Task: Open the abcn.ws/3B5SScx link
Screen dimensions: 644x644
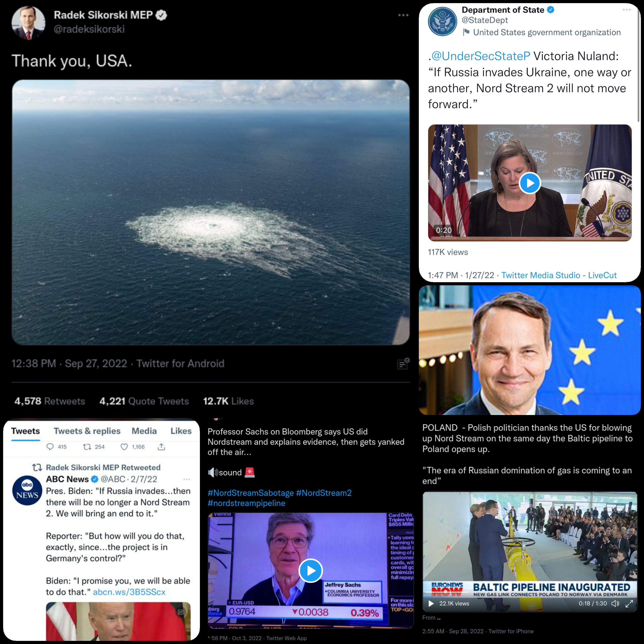Action: tap(129, 592)
